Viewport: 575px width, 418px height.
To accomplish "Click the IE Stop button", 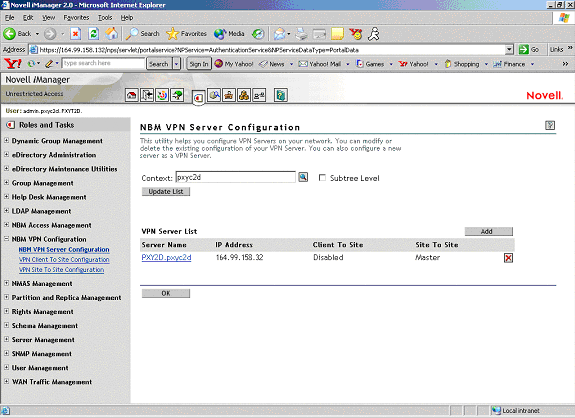I will 76,34.
